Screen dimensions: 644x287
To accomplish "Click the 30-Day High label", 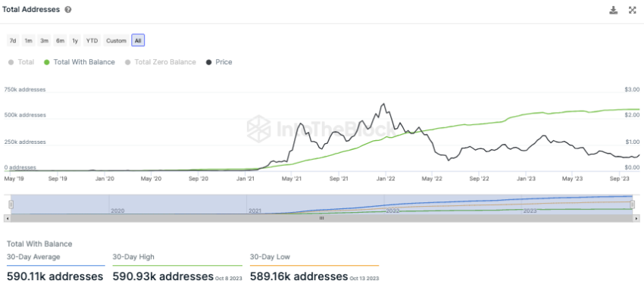I will click(x=133, y=257).
